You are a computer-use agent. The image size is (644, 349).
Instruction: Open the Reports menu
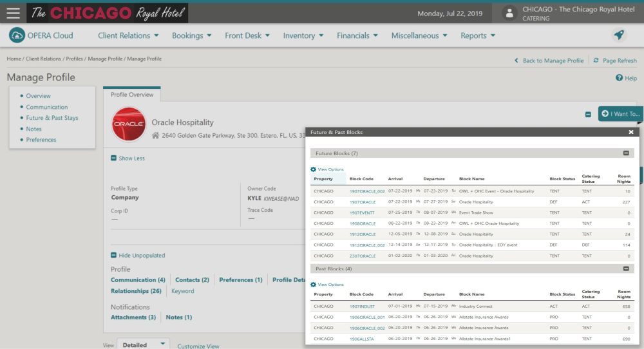[x=478, y=35]
